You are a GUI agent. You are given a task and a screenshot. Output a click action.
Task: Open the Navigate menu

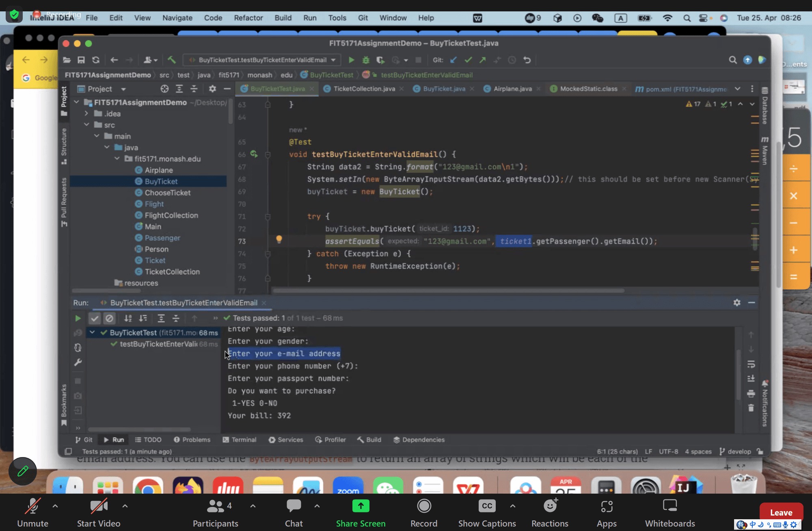(177, 18)
